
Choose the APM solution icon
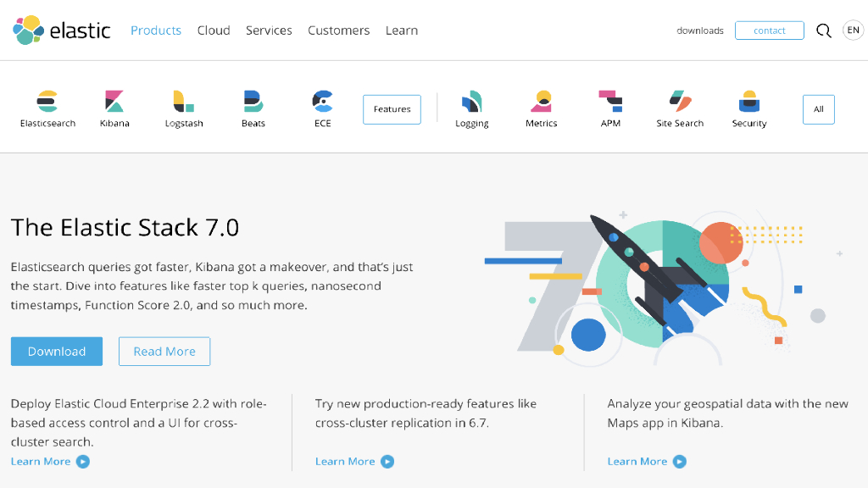610,102
